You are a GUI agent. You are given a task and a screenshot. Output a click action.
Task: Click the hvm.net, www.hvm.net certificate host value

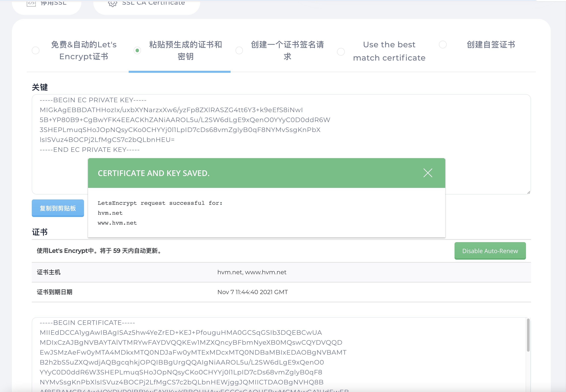point(252,272)
